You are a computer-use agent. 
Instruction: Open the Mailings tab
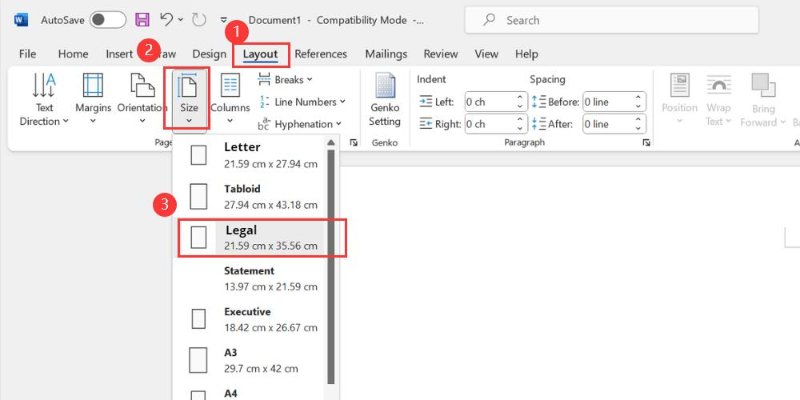pos(385,54)
